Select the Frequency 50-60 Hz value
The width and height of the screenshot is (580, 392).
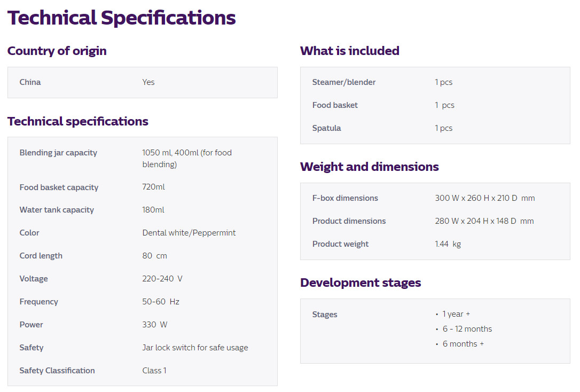tap(161, 301)
